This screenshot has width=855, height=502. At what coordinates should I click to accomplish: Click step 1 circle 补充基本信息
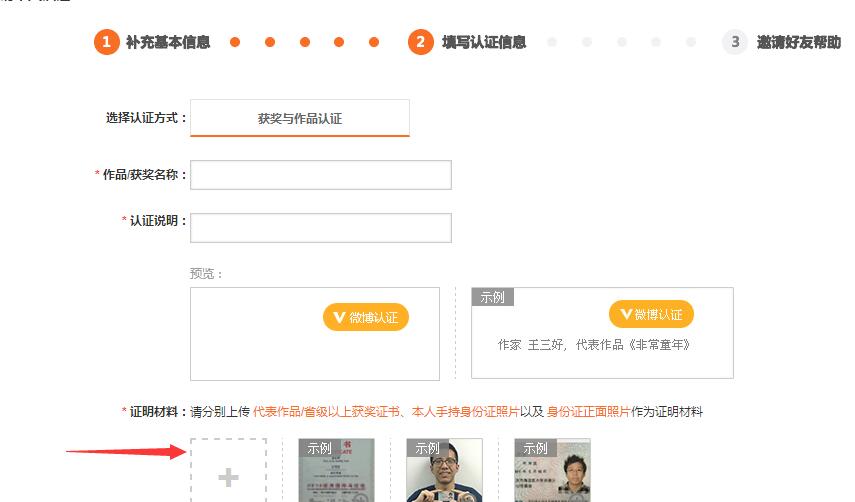106,42
